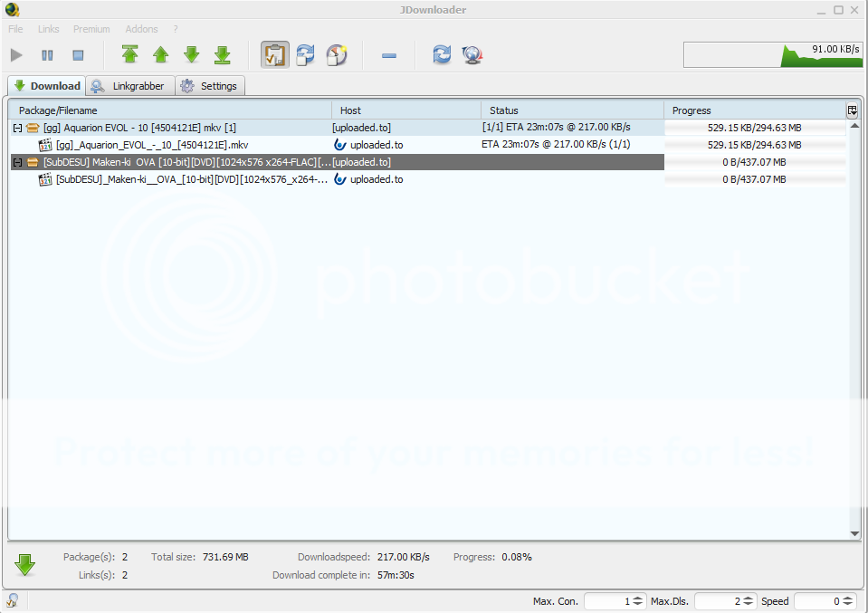Collapse the SubDESU Maken-ki package
This screenshot has width=868, height=613.
pyautogui.click(x=17, y=162)
